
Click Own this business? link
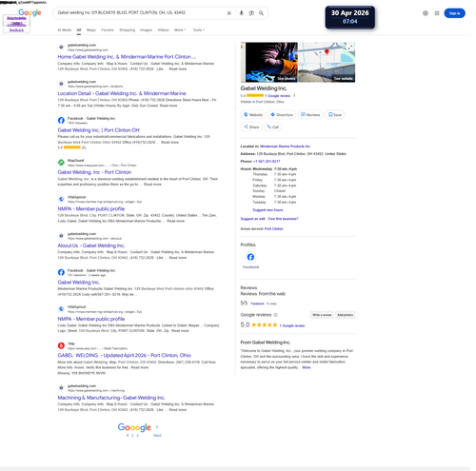pos(283,219)
